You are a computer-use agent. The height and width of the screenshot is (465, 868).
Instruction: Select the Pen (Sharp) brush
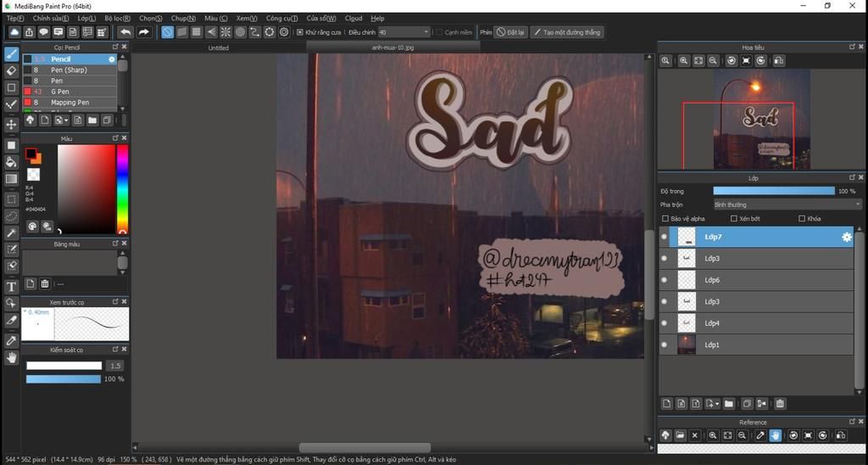point(70,70)
